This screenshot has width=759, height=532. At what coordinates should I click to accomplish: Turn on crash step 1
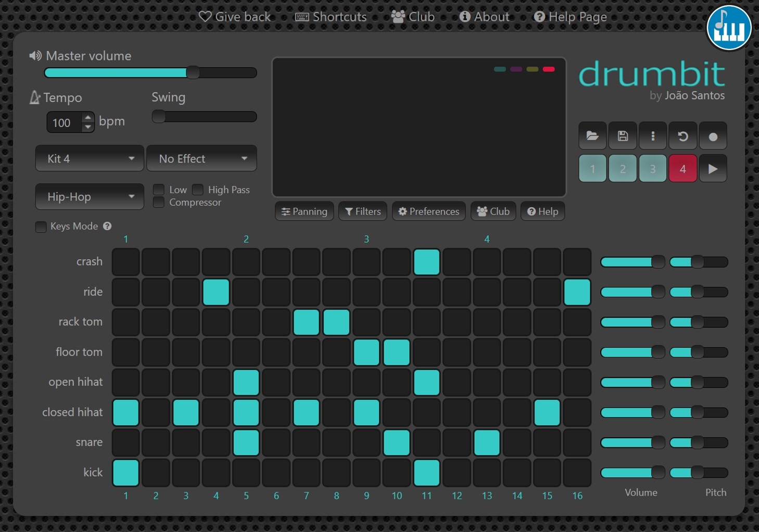click(125, 262)
